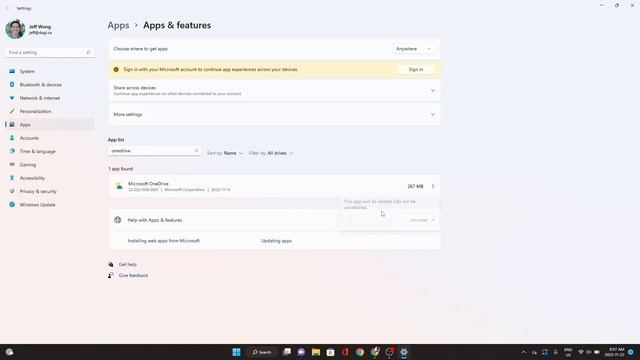Click the ENG language indicator
This screenshot has width=640, height=360.
point(568,352)
